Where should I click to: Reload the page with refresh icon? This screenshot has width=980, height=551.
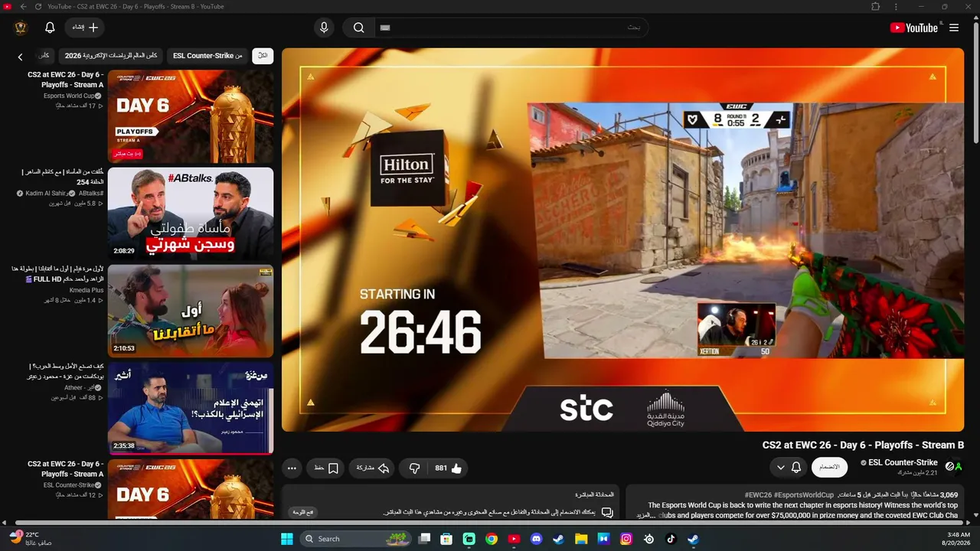(38, 6)
